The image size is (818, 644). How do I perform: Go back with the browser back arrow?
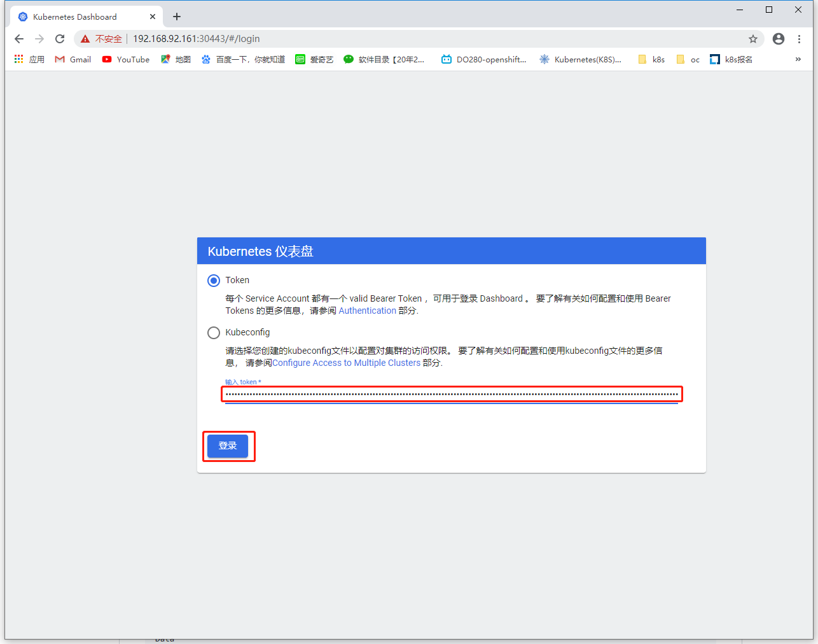19,39
